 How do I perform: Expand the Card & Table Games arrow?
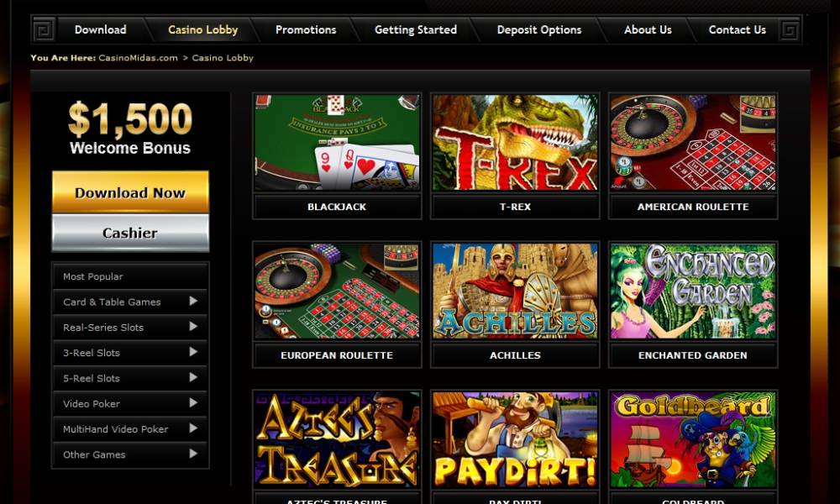[x=193, y=302]
